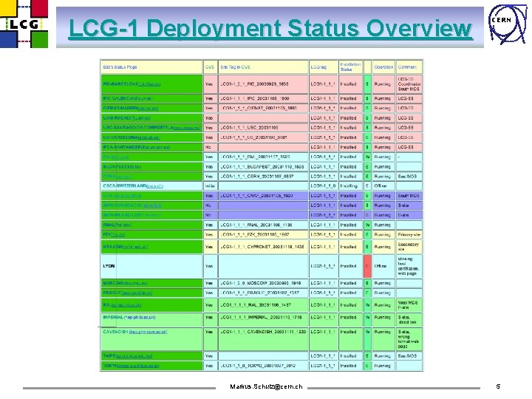Viewport: 532px width, 399px height.
Task: Click the LCG tag column header
Action: [x=324, y=66]
